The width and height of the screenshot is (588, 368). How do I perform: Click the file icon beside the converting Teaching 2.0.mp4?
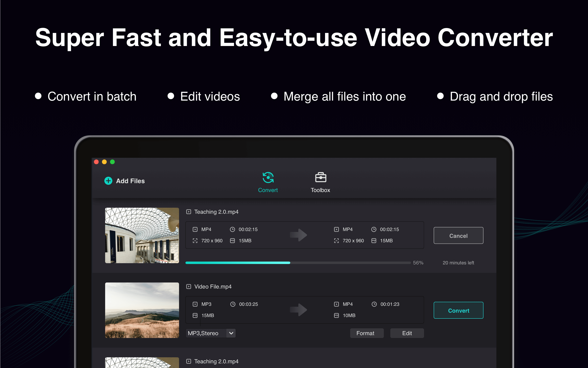click(189, 212)
